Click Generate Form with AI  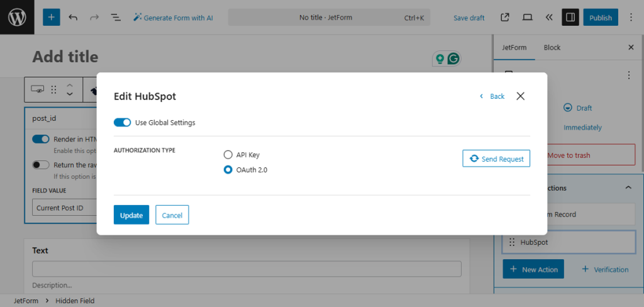coord(173,18)
